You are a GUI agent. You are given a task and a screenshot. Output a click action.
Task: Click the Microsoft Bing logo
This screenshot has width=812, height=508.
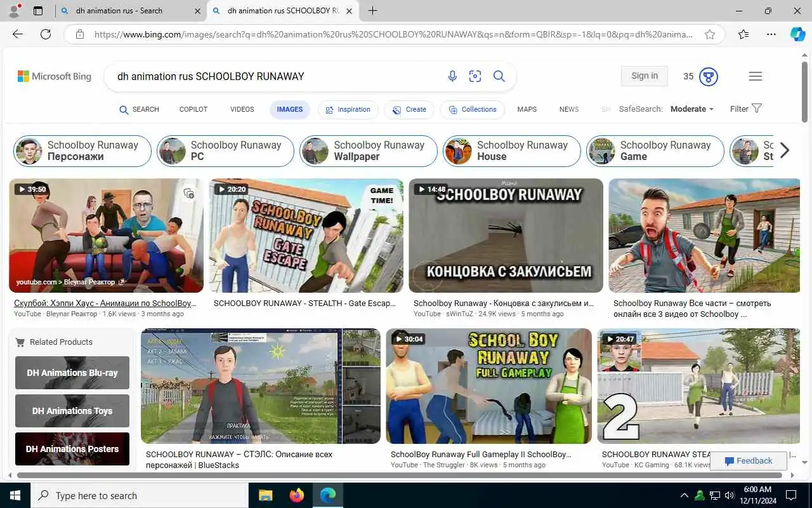pos(55,76)
